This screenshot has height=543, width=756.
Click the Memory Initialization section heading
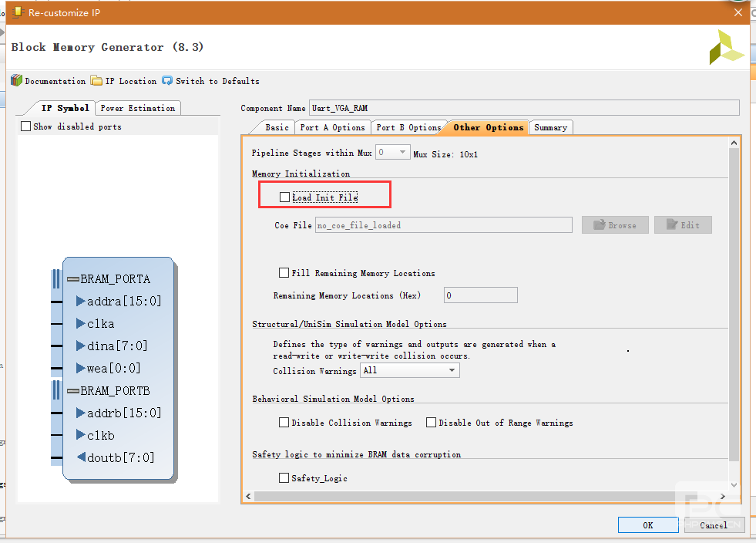pyautogui.click(x=301, y=174)
